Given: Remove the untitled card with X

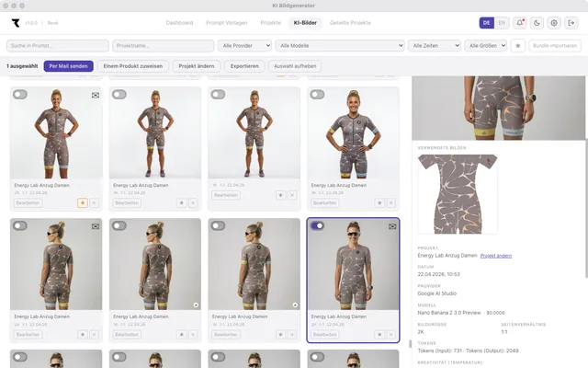Looking at the screenshot, I should pyautogui.click(x=292, y=195).
